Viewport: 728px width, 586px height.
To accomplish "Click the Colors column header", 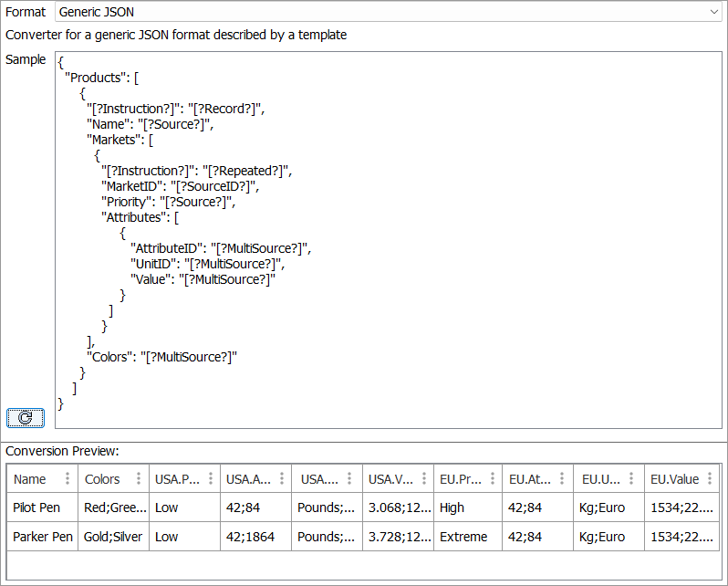I will pyautogui.click(x=102, y=479).
